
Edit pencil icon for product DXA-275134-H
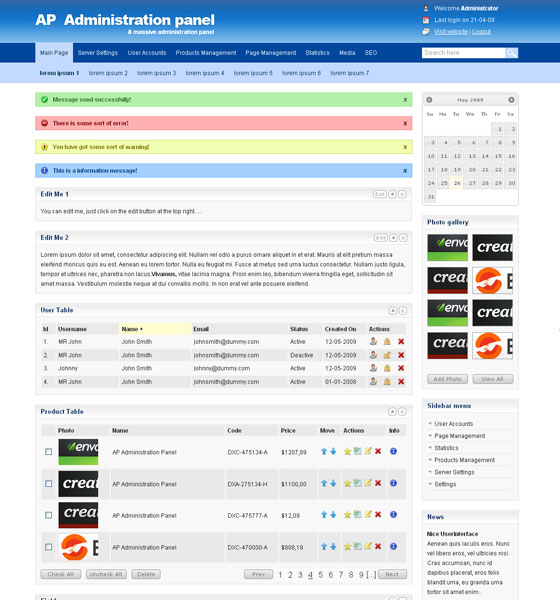(368, 483)
